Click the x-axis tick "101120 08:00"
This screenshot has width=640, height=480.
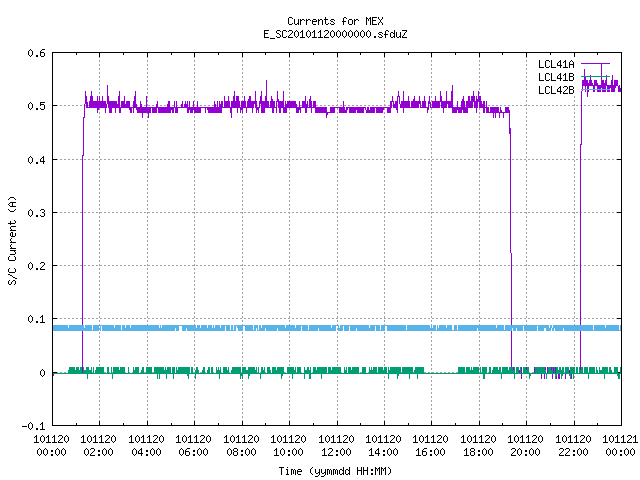(x=242, y=446)
